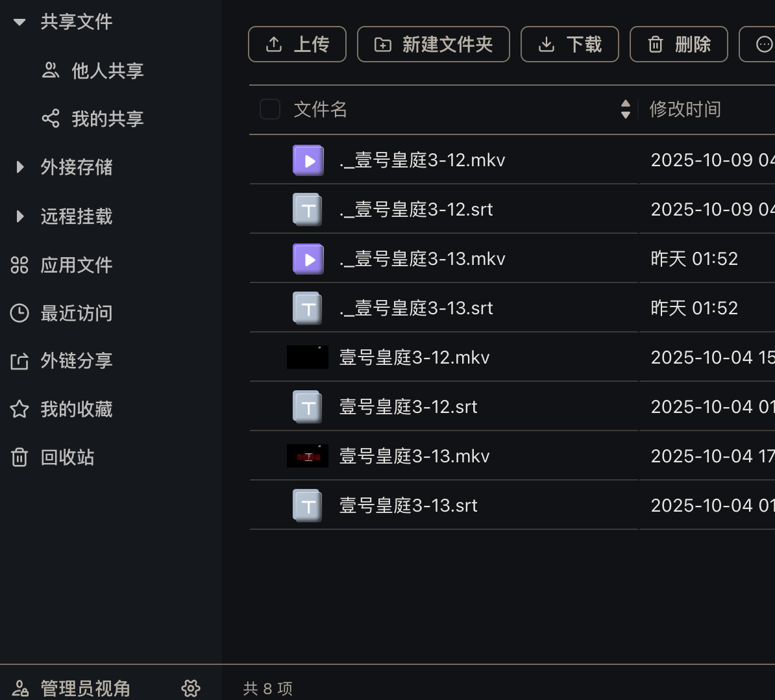Click the 新建文件夹 button
Image resolution: width=775 pixels, height=700 pixels.
pyautogui.click(x=434, y=44)
